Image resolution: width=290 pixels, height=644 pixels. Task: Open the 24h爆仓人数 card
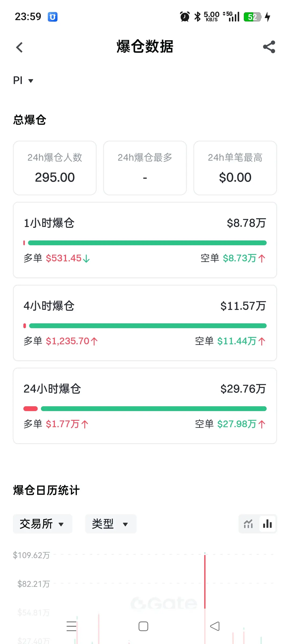click(x=55, y=168)
